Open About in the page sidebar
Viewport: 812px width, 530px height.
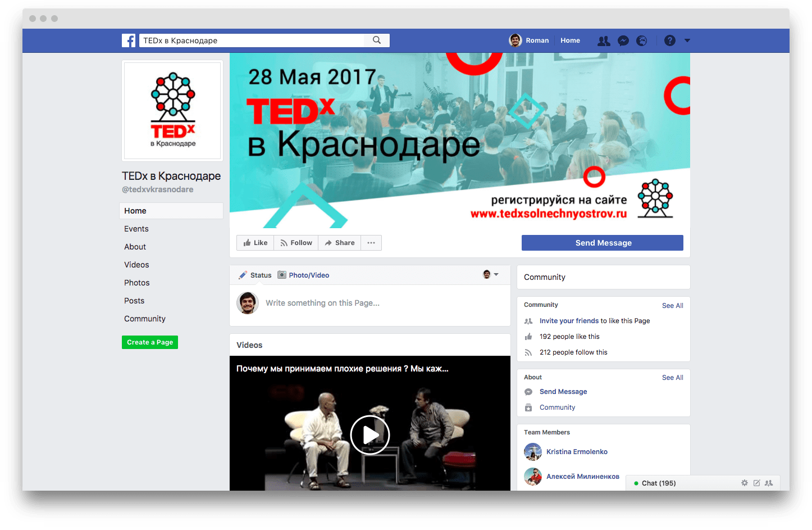click(135, 247)
